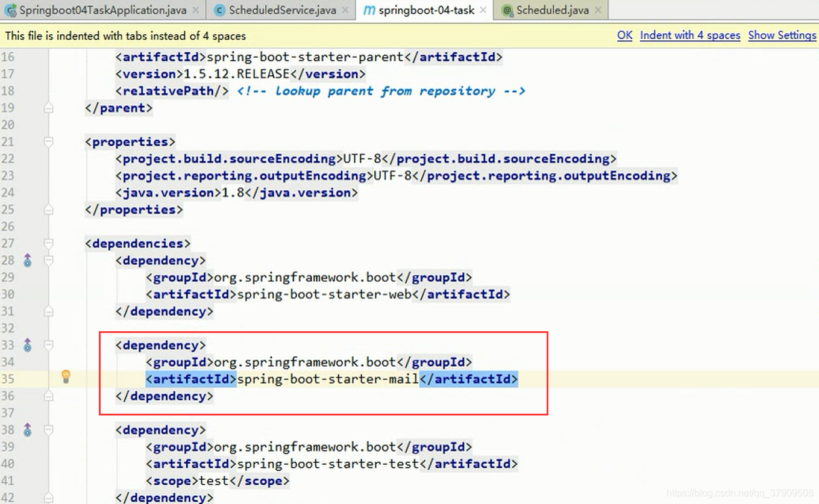819x504 pixels.
Task: Click Indent with 4 spaces link
Action: point(690,36)
